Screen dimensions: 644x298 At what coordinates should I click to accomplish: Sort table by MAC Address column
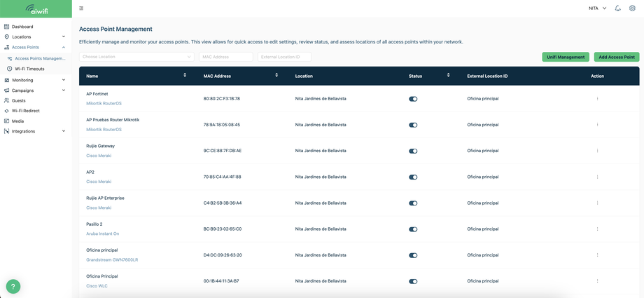[276, 75]
